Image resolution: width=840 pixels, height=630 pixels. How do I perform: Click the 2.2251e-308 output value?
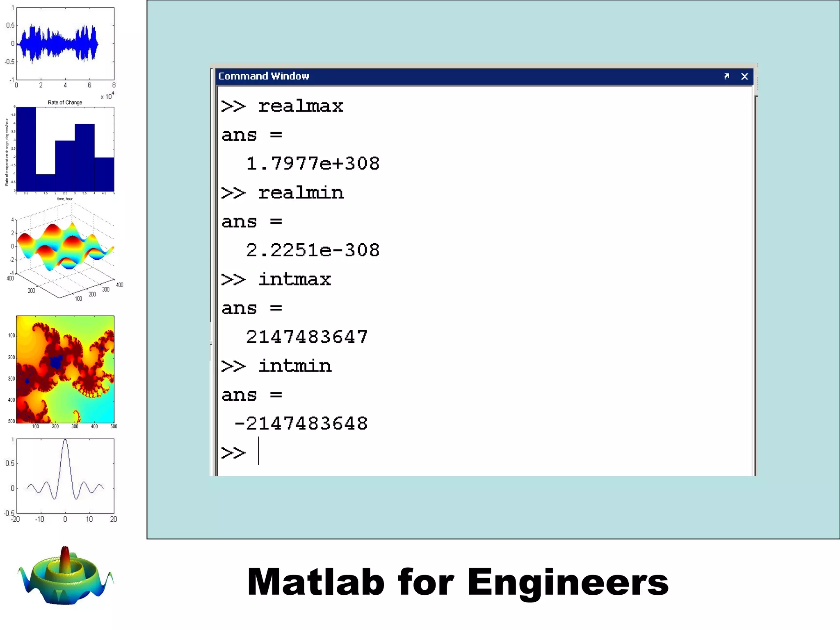point(313,250)
